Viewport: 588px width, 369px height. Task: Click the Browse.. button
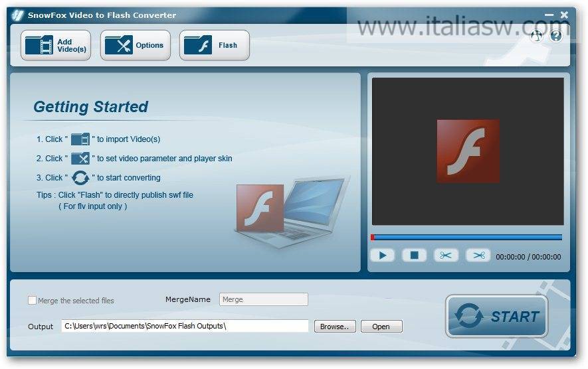335,327
